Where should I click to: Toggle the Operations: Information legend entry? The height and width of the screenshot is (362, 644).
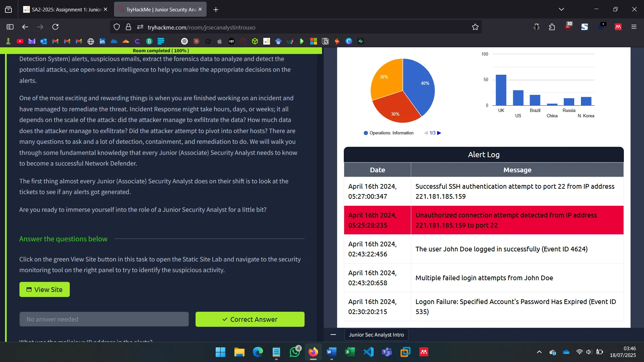tap(388, 133)
